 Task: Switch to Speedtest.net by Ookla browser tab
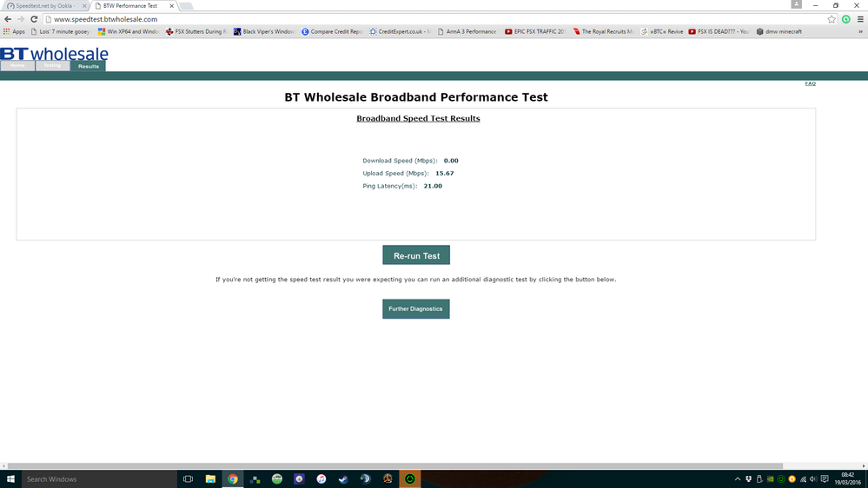click(43, 5)
